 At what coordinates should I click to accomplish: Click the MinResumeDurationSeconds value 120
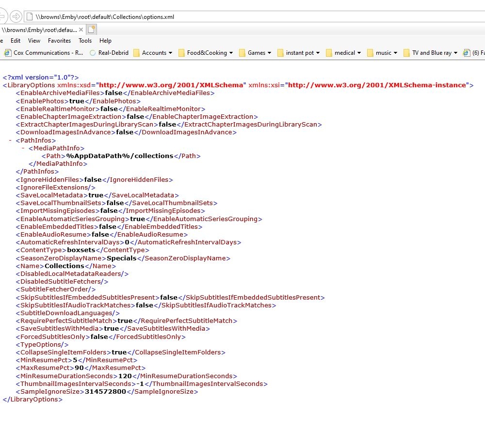pyautogui.click(x=125, y=376)
